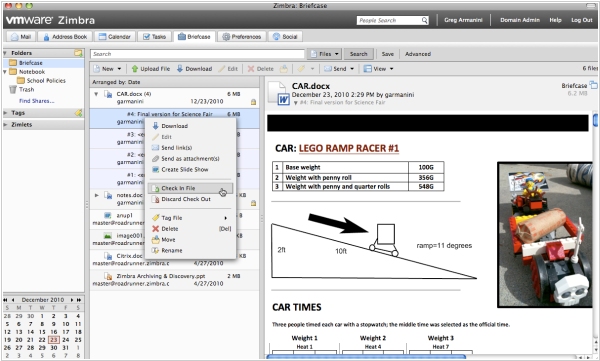Image resolution: width=600 pixels, height=361 pixels.
Task: Expand the Zimlets section
Action: 5,125
